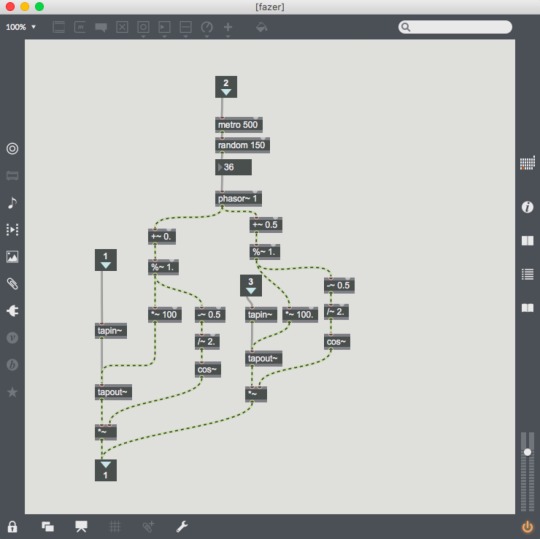Add a dial object from toolbar
The width and height of the screenshot is (540, 539).
click(207, 27)
